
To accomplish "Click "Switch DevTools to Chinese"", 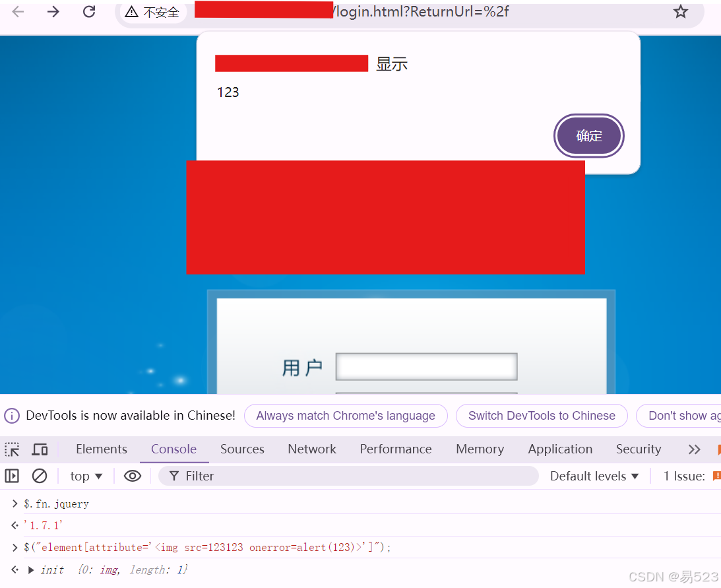I will pyautogui.click(x=542, y=416).
